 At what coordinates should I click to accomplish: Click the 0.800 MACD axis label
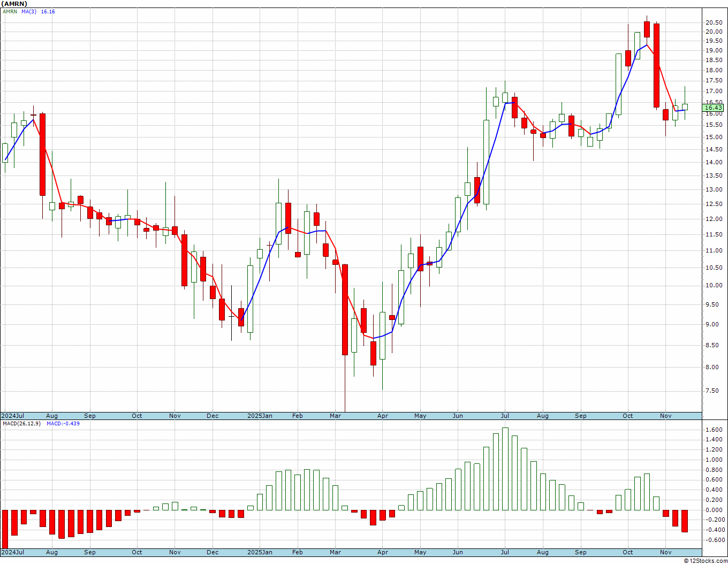click(x=714, y=470)
